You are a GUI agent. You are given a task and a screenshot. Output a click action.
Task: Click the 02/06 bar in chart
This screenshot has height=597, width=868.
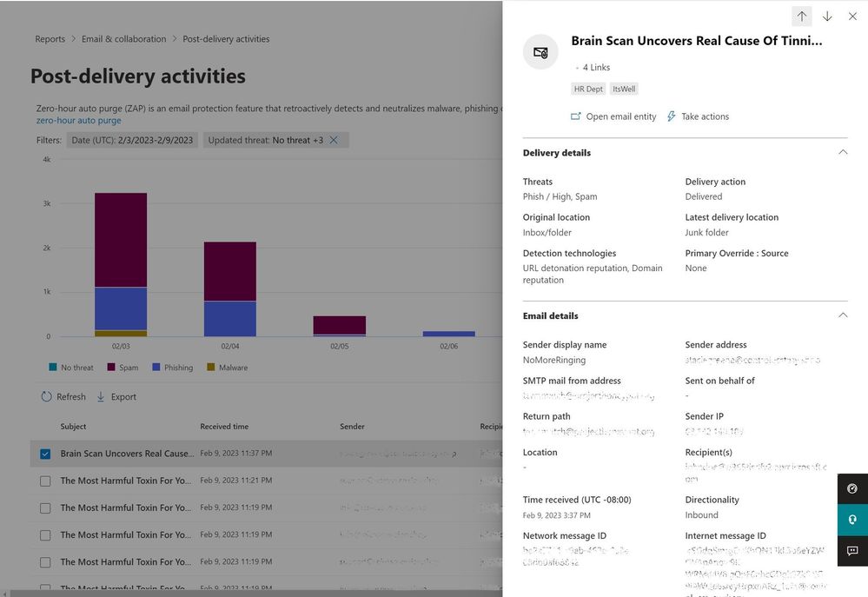449,334
